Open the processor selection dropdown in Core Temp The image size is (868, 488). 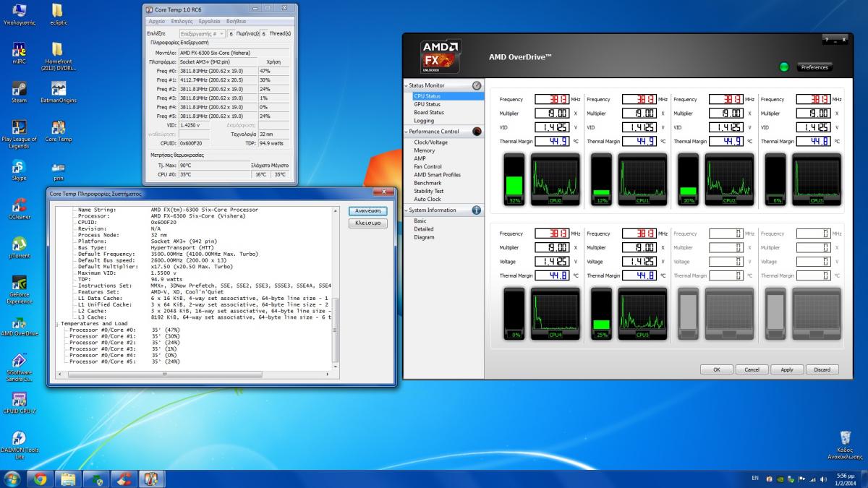click(x=201, y=33)
